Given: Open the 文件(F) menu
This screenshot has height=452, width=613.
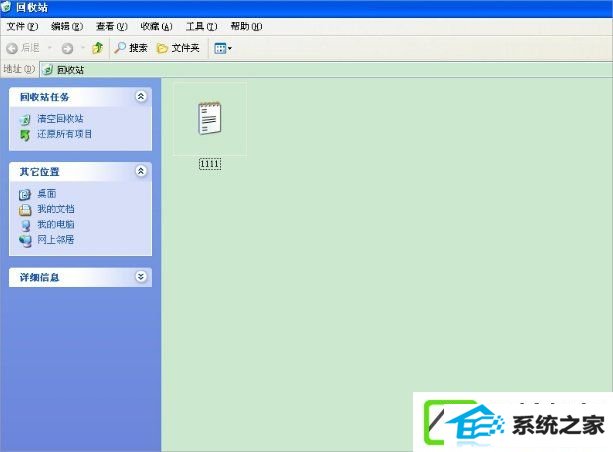Looking at the screenshot, I should [22, 27].
